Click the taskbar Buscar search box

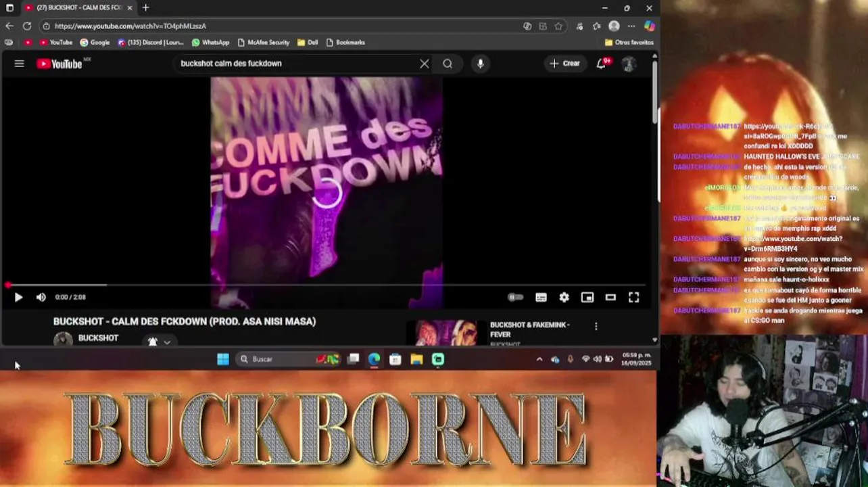[x=288, y=359]
